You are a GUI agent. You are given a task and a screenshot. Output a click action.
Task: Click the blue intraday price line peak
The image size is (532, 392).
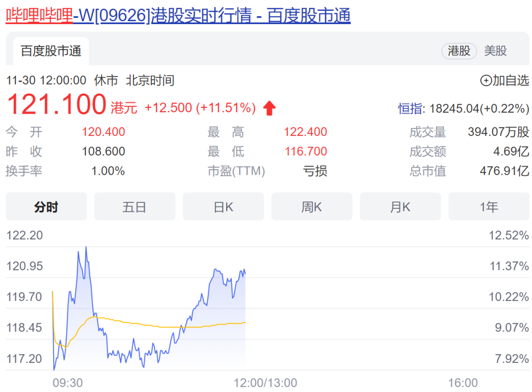coord(86,248)
